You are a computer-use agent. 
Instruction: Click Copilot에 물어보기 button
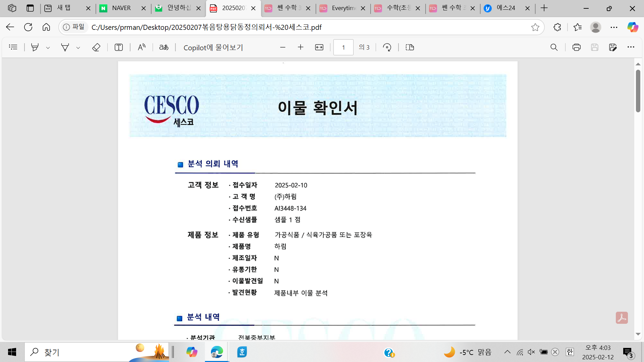(213, 47)
